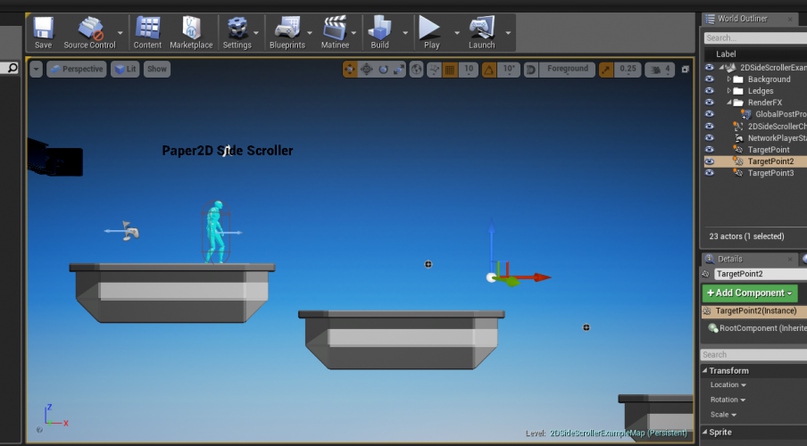The image size is (807, 446).
Task: Open the Blueprints toolbar icon
Action: point(287,32)
